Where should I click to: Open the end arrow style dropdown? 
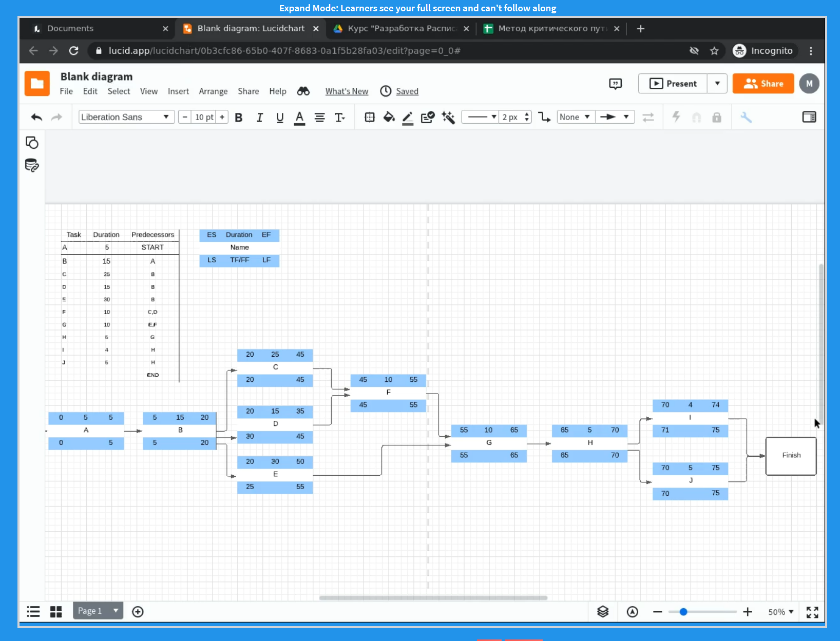(x=615, y=117)
